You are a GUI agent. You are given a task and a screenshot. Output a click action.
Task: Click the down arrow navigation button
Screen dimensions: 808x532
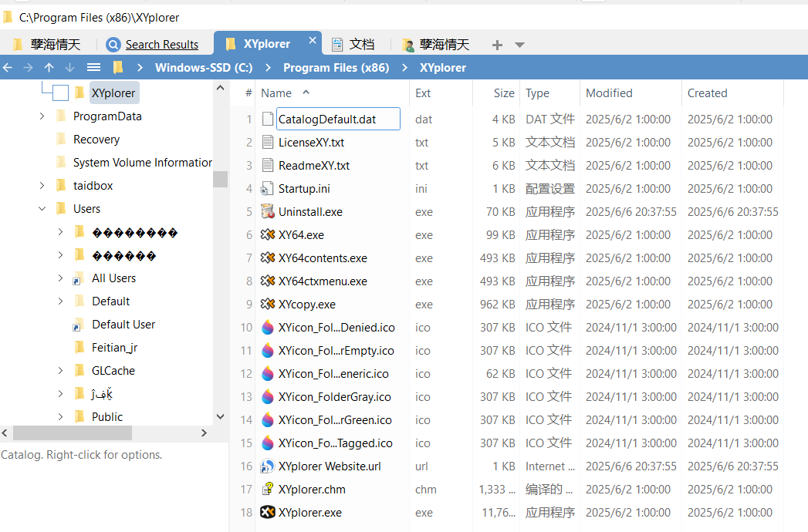pos(70,68)
